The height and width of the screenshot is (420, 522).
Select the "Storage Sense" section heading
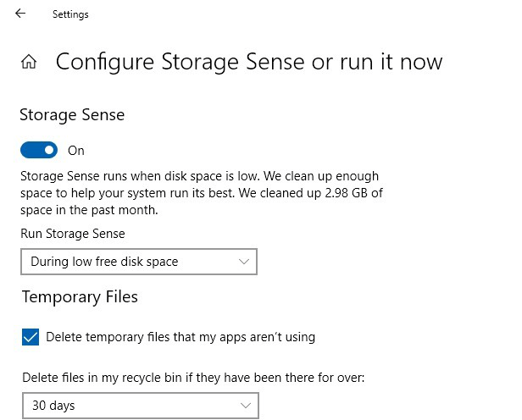pos(73,115)
